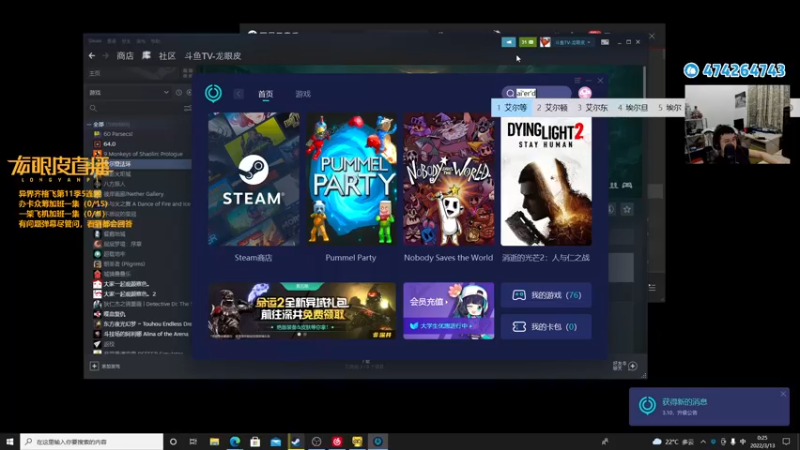This screenshot has width=800, height=450.
Task: Open the launcher hamburger menu icon
Action: pos(578,81)
